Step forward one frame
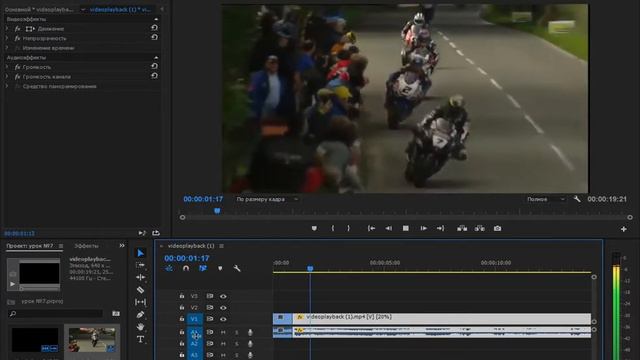Viewport: 640px width, 360px height. pyautogui.click(x=424, y=228)
